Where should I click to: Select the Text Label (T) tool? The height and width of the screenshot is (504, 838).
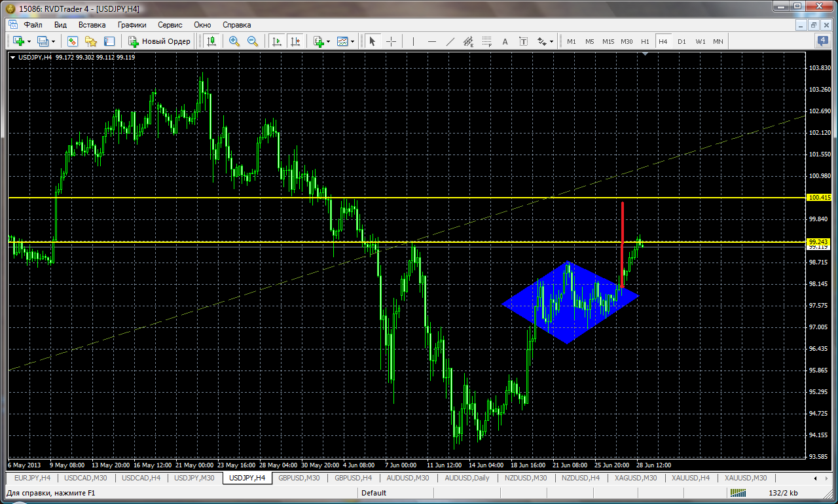pos(523,41)
